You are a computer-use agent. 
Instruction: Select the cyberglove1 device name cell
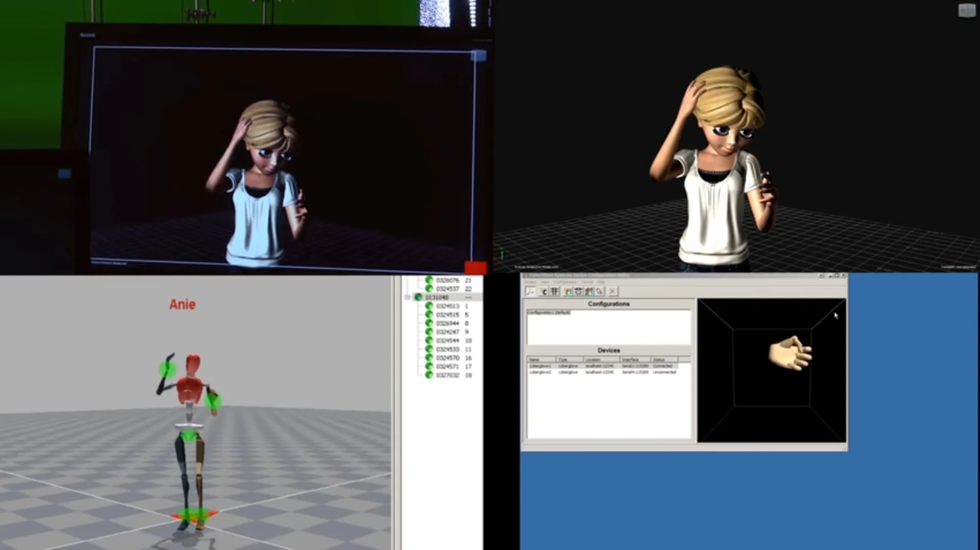tap(540, 366)
